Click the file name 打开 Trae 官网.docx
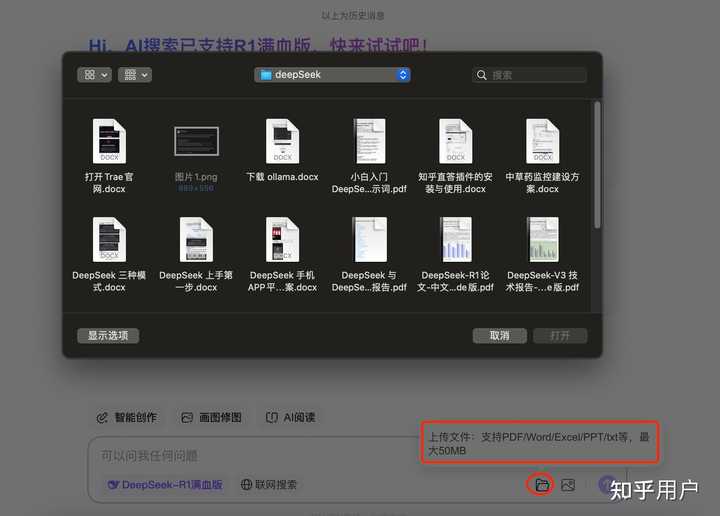The width and height of the screenshot is (720, 516). click(109, 183)
